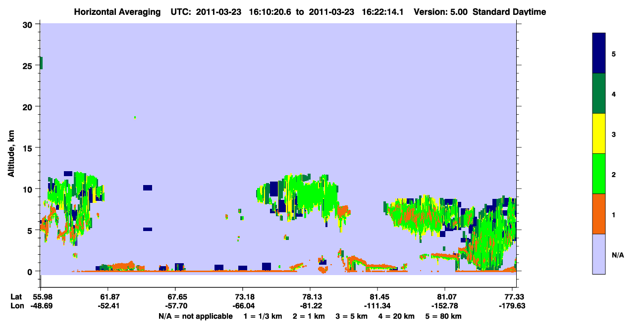
Task: Click the longitude value '-152.78'
Action: [445, 306]
